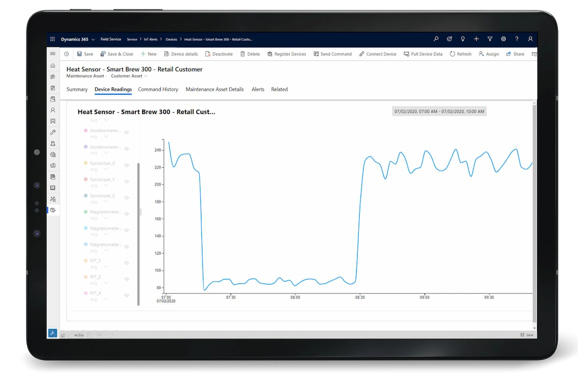Toggle eye for green-dot Magnetometer series
Screen dimensions: 588x385
pos(126,214)
